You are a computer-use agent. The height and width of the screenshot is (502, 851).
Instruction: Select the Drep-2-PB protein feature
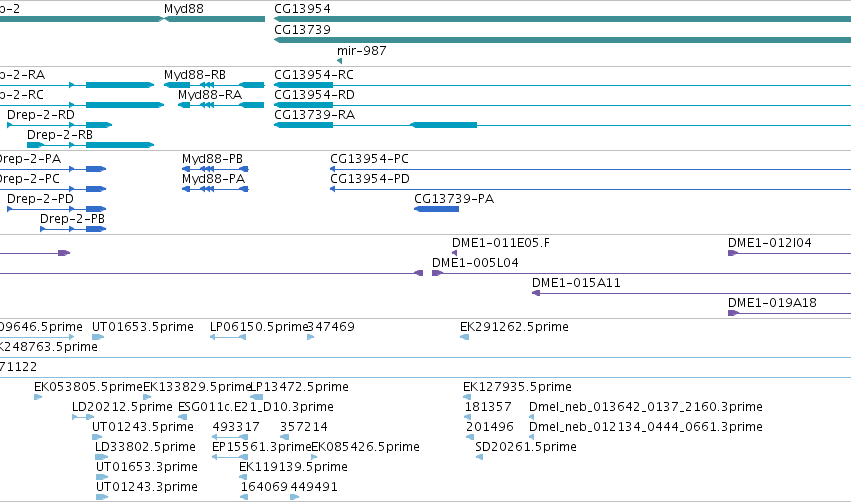click(73, 229)
